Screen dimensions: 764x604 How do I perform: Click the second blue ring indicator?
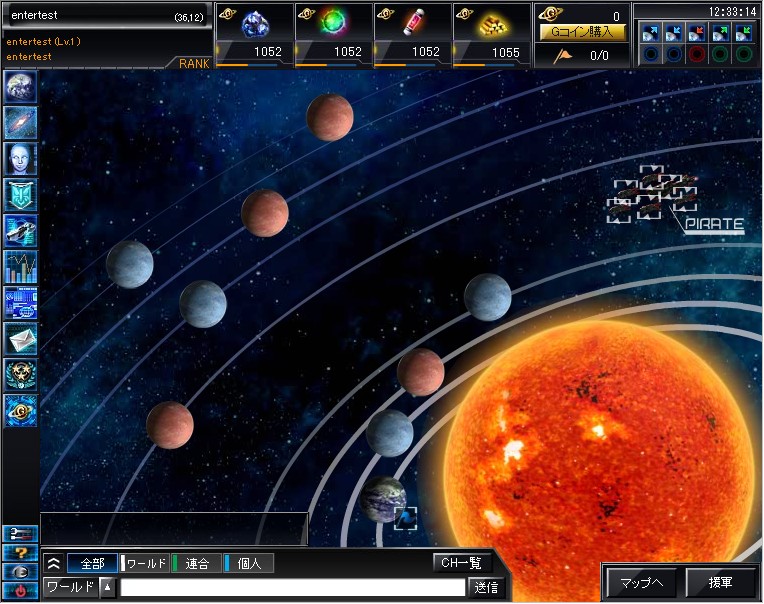(x=674, y=54)
